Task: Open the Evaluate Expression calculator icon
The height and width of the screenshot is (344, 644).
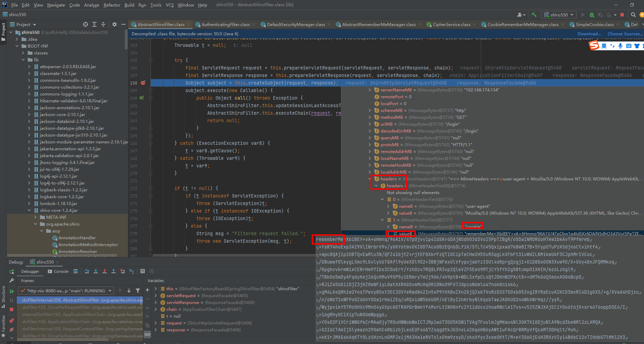Action: [143, 271]
